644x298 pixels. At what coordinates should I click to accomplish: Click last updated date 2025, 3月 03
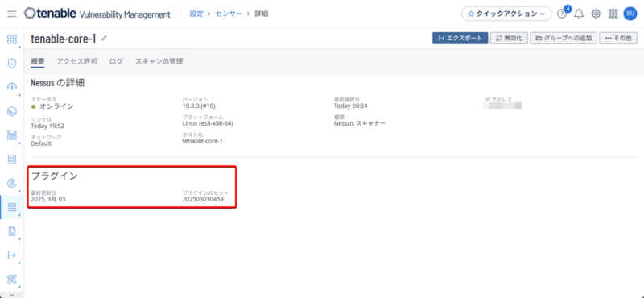coord(48,199)
